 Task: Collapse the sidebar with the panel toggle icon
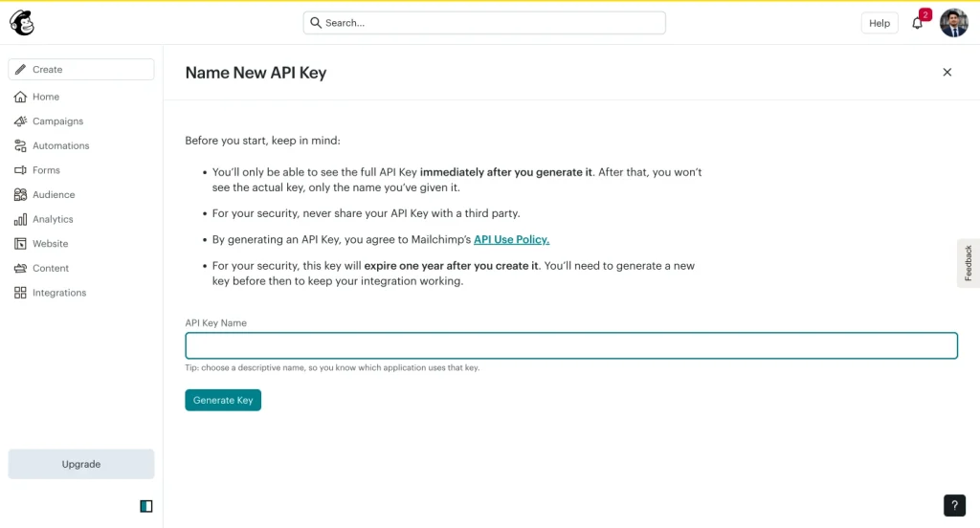[146, 506]
